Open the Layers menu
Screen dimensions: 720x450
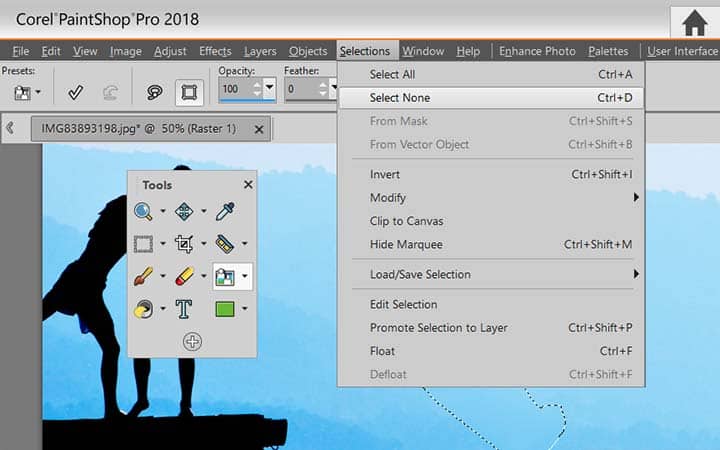[x=260, y=51]
